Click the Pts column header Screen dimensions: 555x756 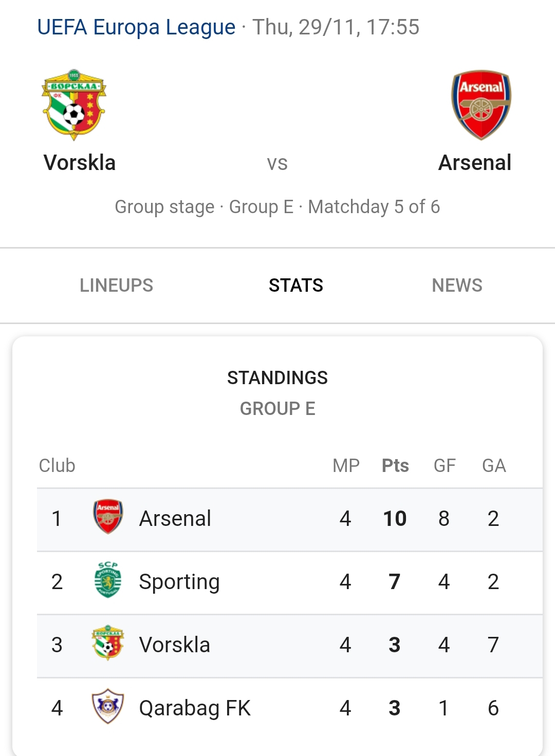point(395,466)
